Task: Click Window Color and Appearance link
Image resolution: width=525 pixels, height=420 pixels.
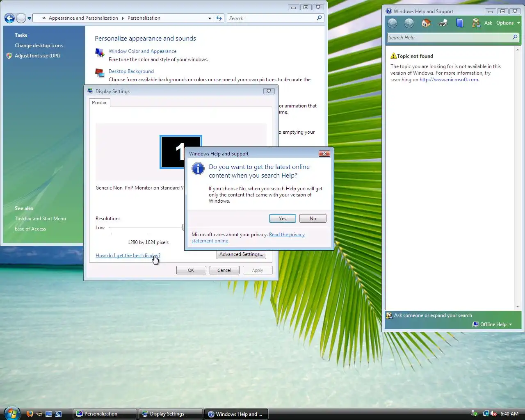Action: (x=142, y=51)
